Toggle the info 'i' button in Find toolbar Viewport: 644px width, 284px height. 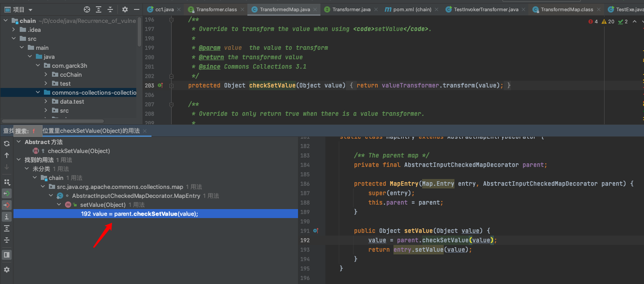[x=7, y=217]
